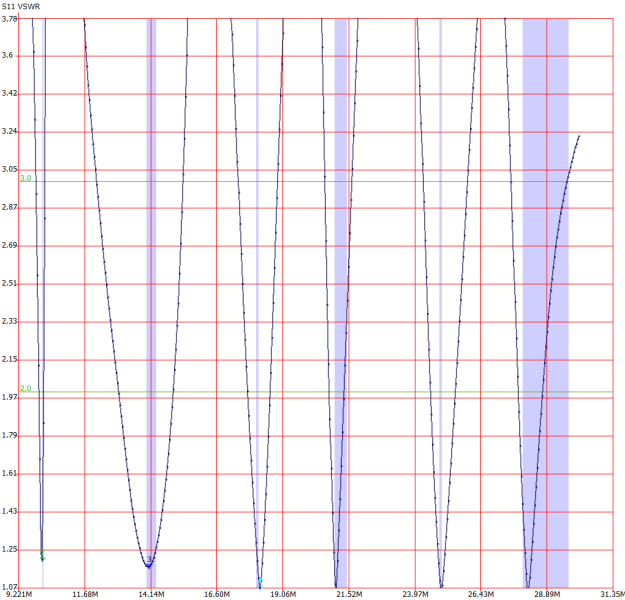This screenshot has width=625, height=600.
Task: Click the 9.221M start frequency label
Action: [19, 594]
